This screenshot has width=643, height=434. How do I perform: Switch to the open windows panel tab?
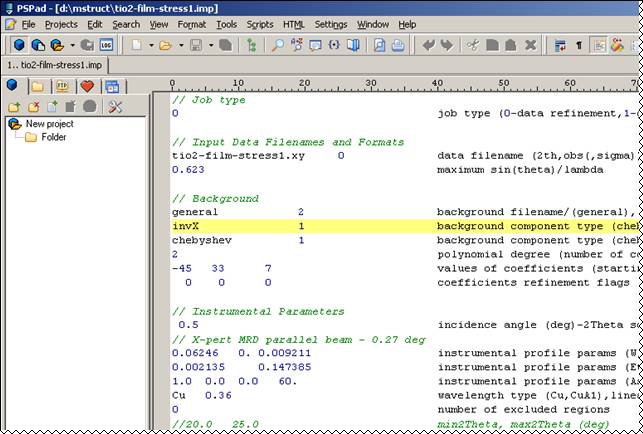[112, 87]
